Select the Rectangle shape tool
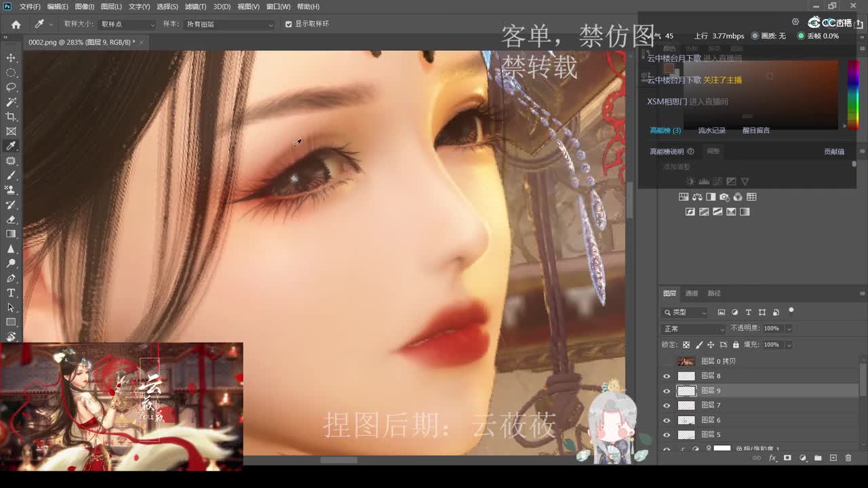The height and width of the screenshot is (488, 868). (11, 322)
